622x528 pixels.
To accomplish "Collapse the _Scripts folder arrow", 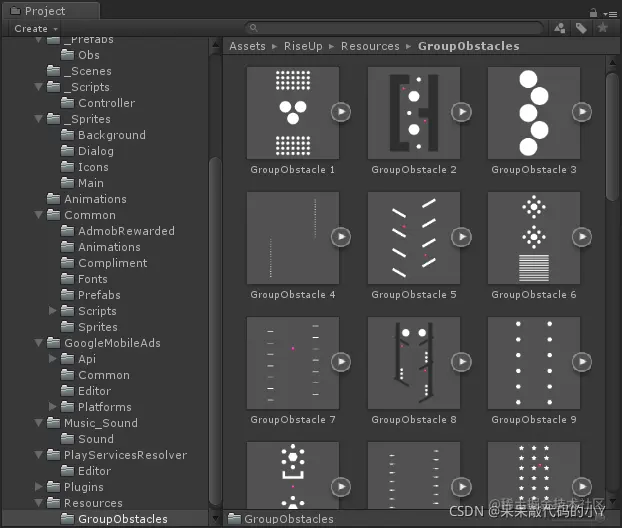I will pos(38,87).
